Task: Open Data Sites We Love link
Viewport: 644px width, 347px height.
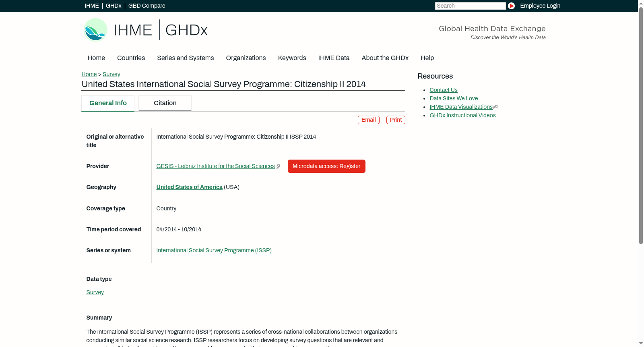Action: point(454,98)
